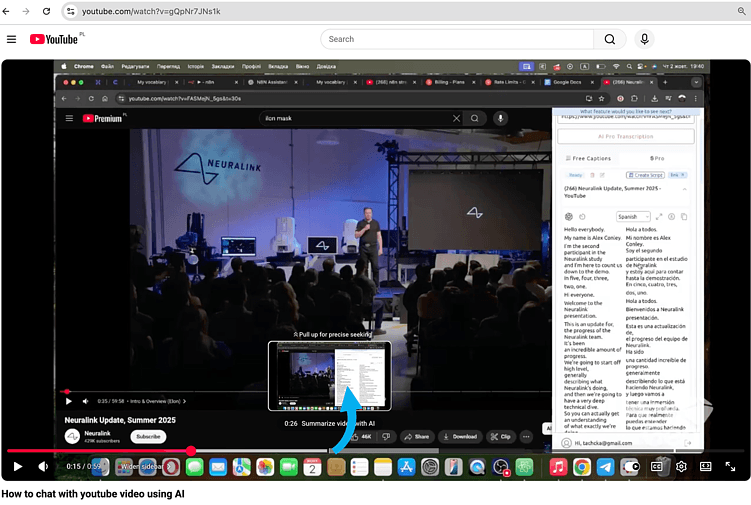
Task: Start voice search with the microphone icon
Action: click(x=645, y=39)
